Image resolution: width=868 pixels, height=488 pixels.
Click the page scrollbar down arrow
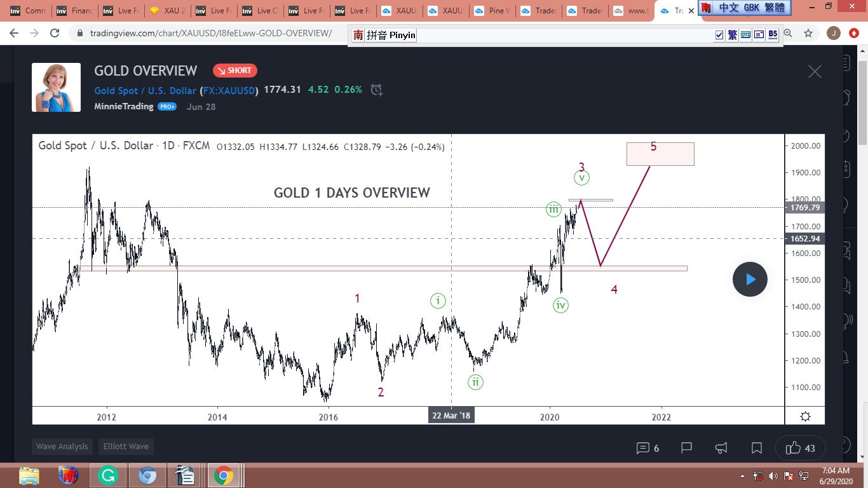pos(862,457)
